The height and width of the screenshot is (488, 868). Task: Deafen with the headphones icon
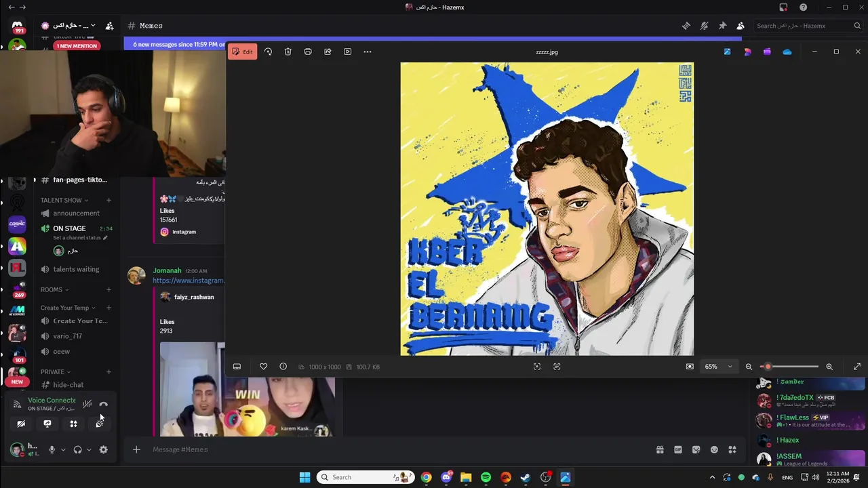click(77, 449)
